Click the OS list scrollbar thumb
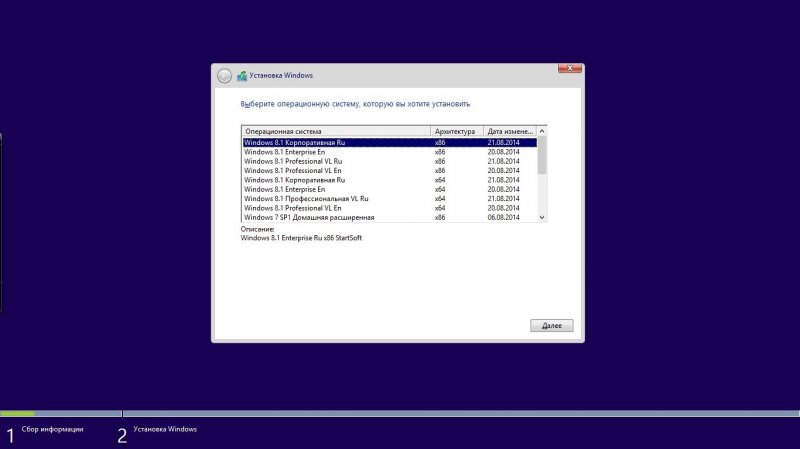The height and width of the screenshot is (449, 800). coord(542,155)
